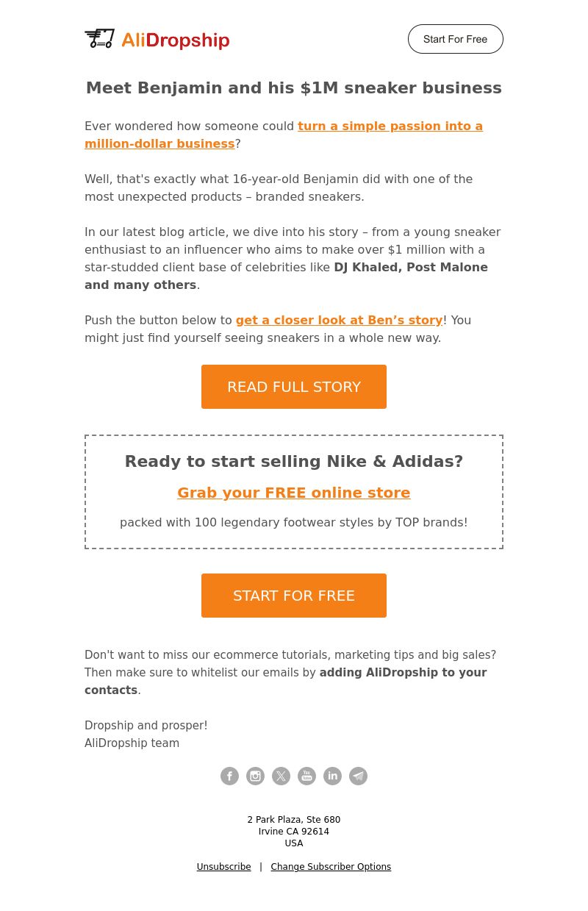Viewport: 588px width, 911px height.
Task: Open the YouTube social icon
Action: click(306, 776)
